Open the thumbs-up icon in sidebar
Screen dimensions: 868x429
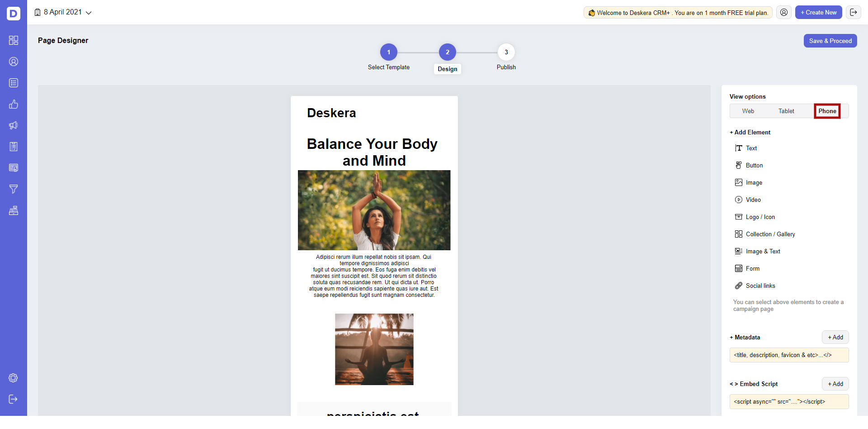click(x=14, y=104)
